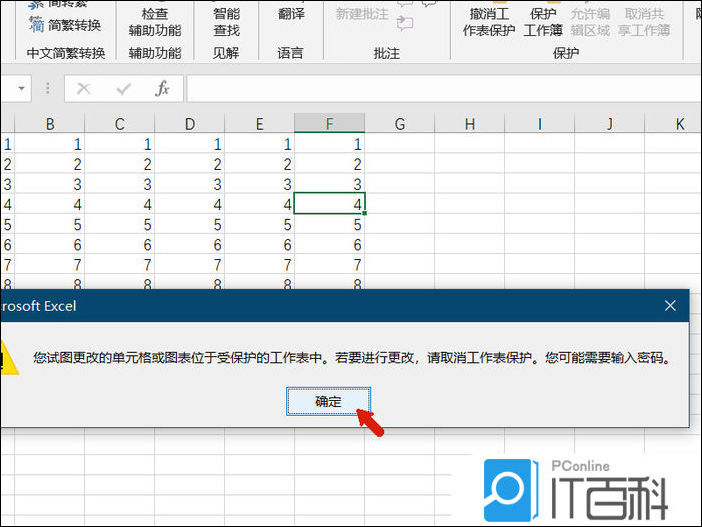Click the formula bar options dots handle
This screenshot has height=527, width=702.
47,88
